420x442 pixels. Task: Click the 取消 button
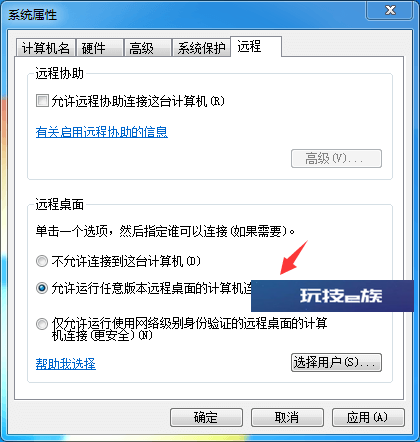(287, 417)
